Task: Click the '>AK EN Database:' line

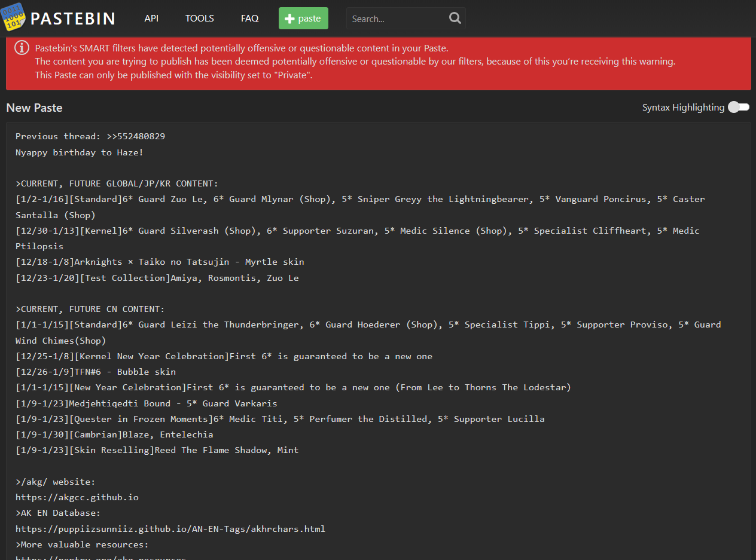Action: tap(58, 513)
